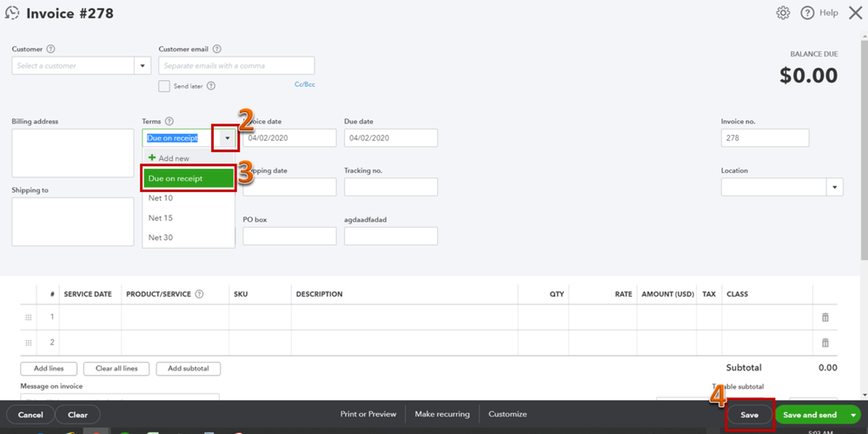Click the Invoice date field
868x434 pixels.
coord(289,138)
